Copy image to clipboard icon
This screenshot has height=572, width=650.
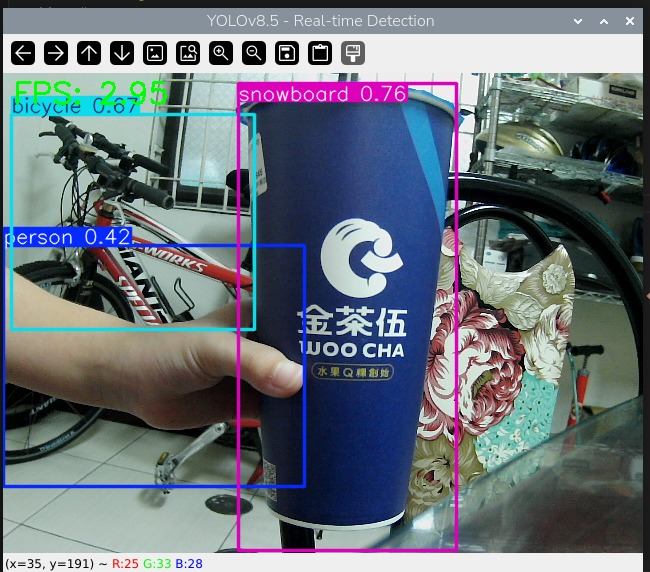click(x=320, y=53)
